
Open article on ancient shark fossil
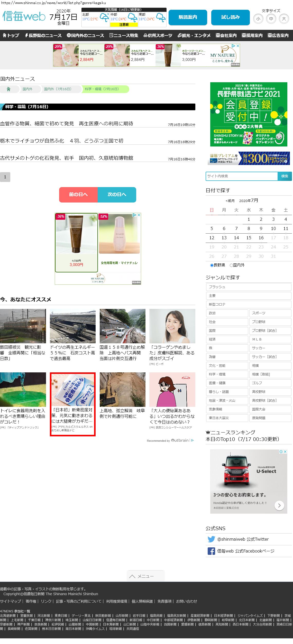click(67, 158)
